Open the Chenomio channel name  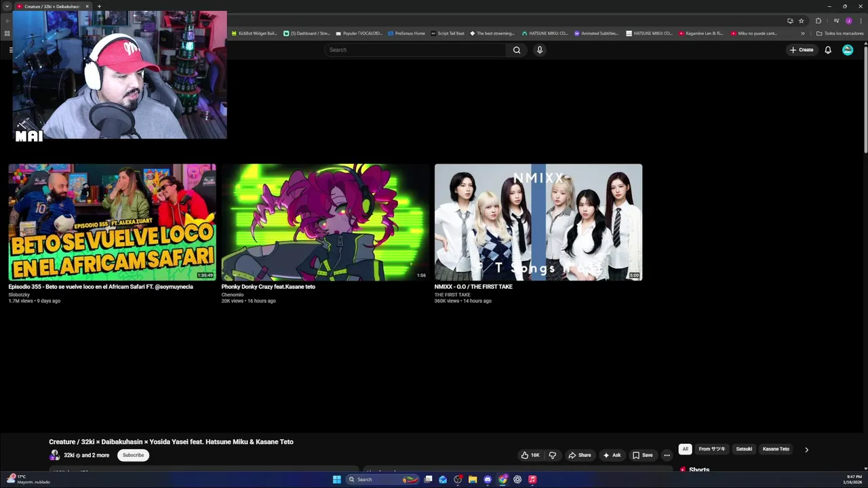233,295
